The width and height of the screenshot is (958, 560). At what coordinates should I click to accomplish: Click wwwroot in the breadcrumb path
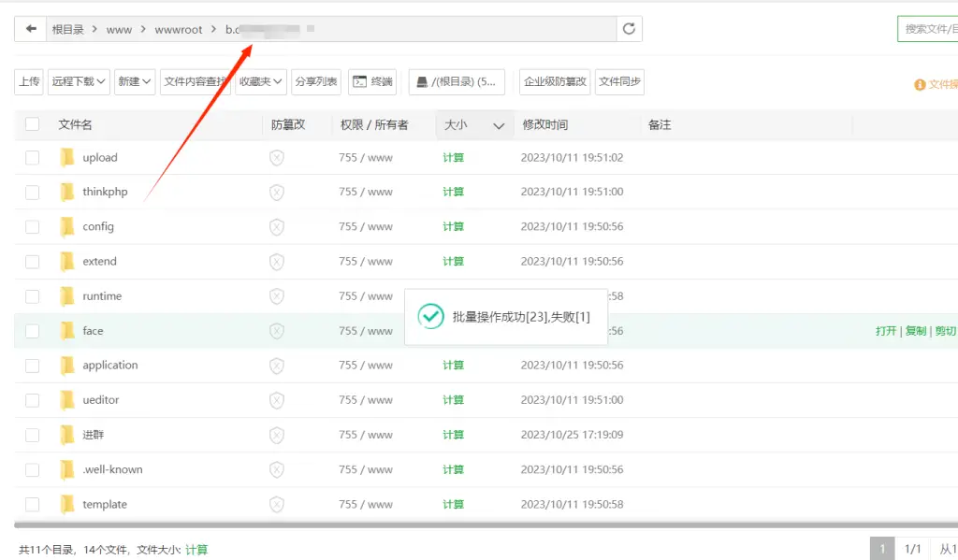point(178,29)
